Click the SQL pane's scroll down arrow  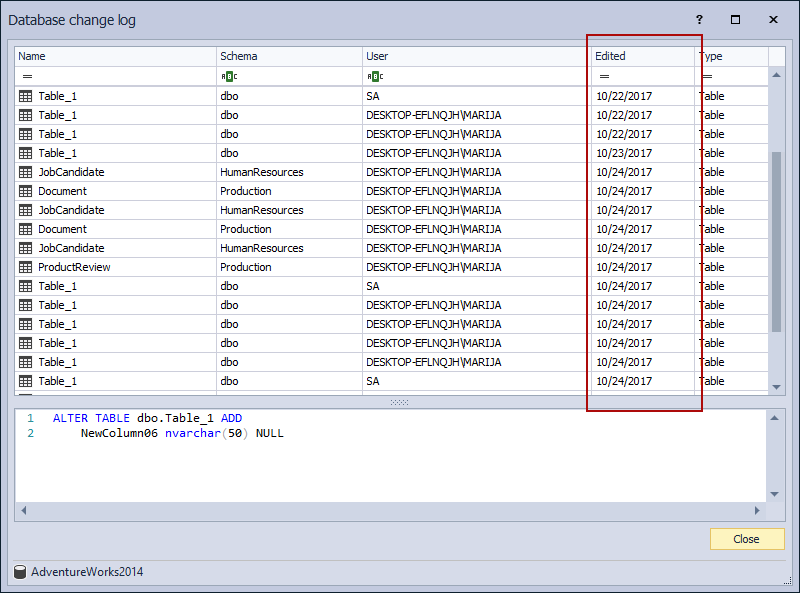tap(774, 494)
